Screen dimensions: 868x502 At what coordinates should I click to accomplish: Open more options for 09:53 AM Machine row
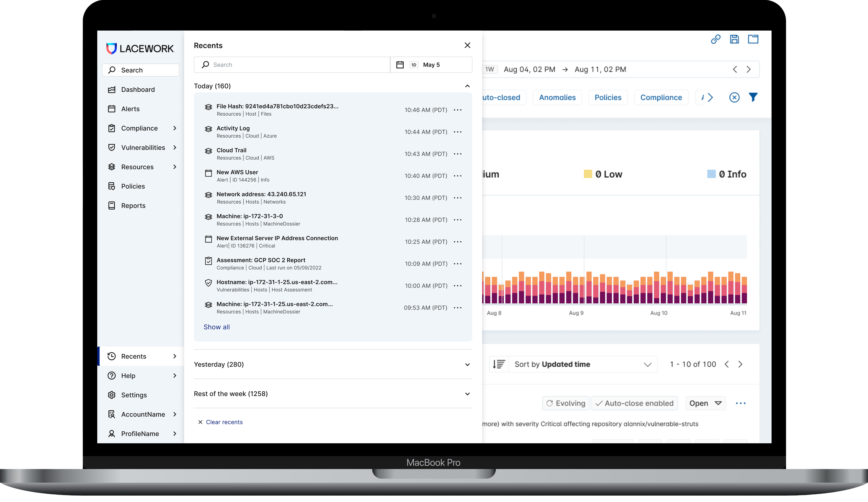click(x=458, y=308)
